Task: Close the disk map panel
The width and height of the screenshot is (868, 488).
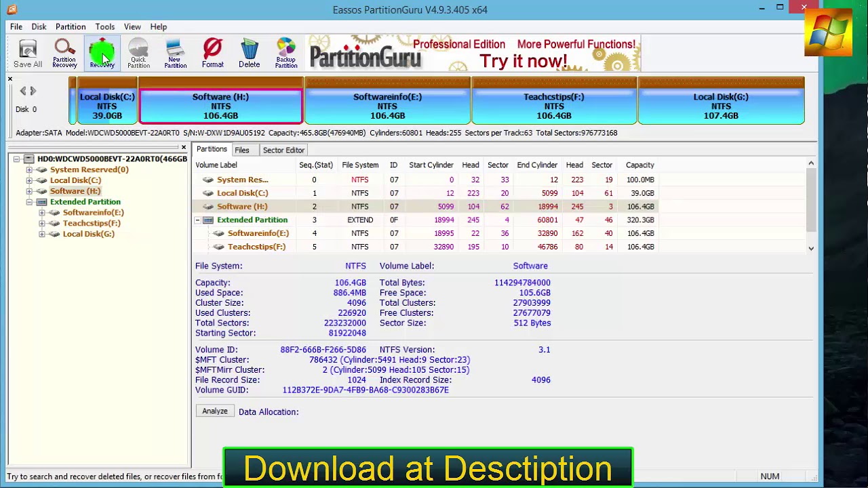Action: point(10,79)
